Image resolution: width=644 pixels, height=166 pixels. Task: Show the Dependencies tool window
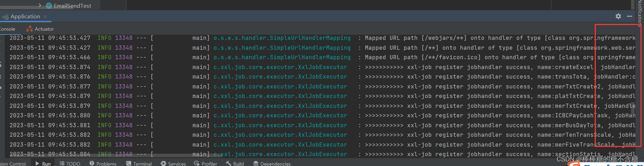click(x=272, y=164)
